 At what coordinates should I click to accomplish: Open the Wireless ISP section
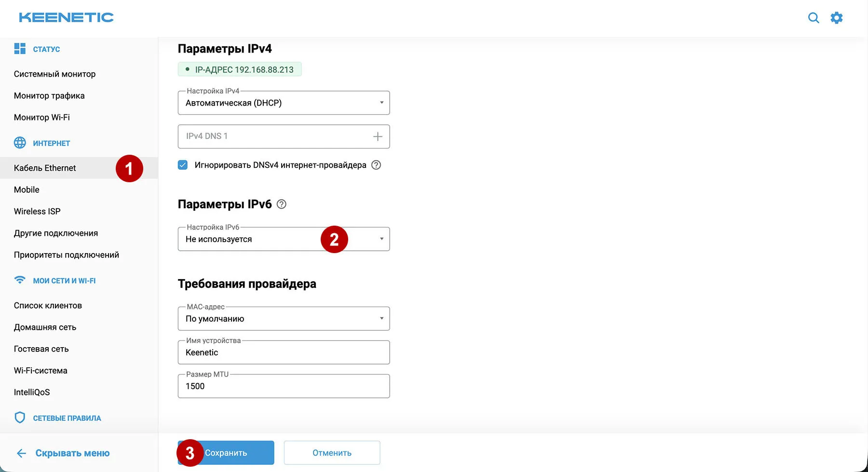tap(37, 211)
